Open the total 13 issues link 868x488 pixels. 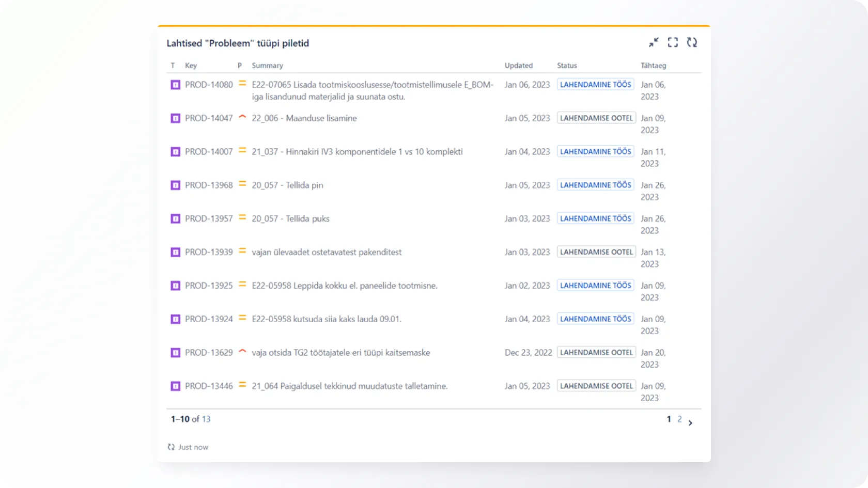pos(206,419)
